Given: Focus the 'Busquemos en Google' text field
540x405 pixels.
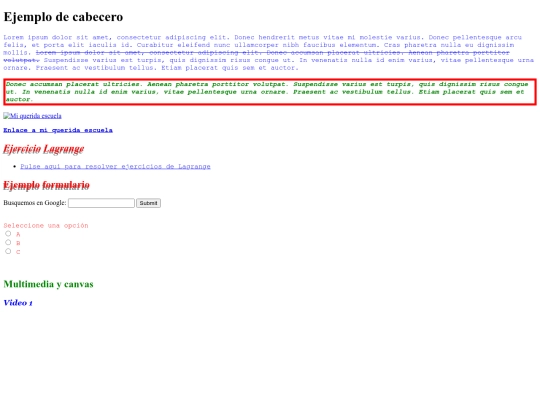Looking at the screenshot, I should pyautogui.click(x=101, y=203).
